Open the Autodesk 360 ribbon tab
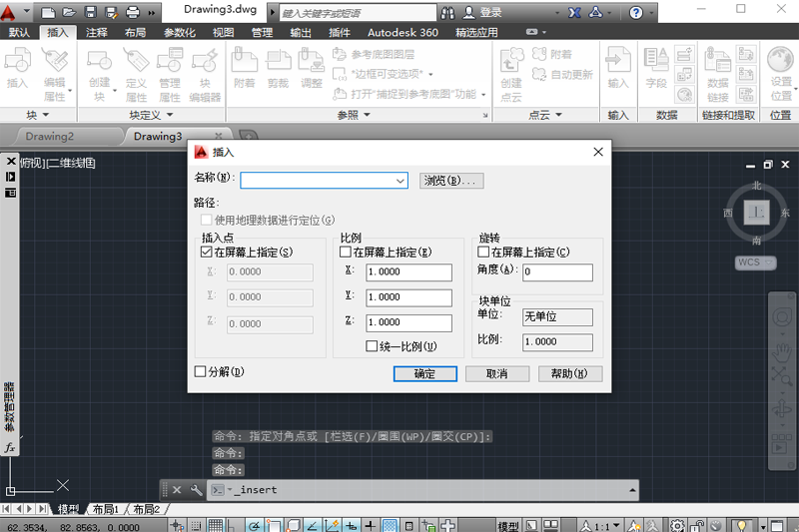The width and height of the screenshot is (799, 532). coord(402,33)
